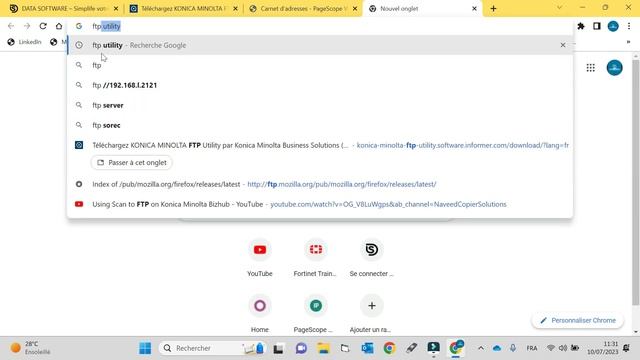Image resolution: width=640 pixels, height=360 pixels.
Task: Open the Fortinet Train shortcut
Action: [x=316, y=258]
